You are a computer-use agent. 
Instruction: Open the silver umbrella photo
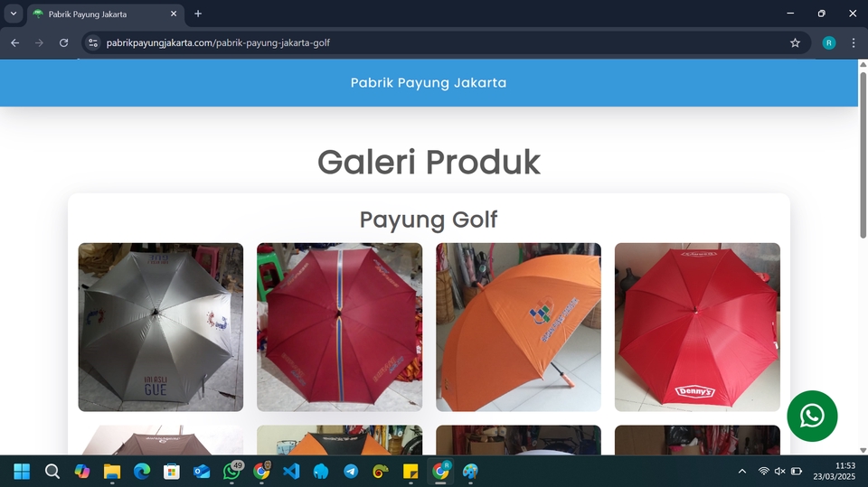[x=161, y=327]
